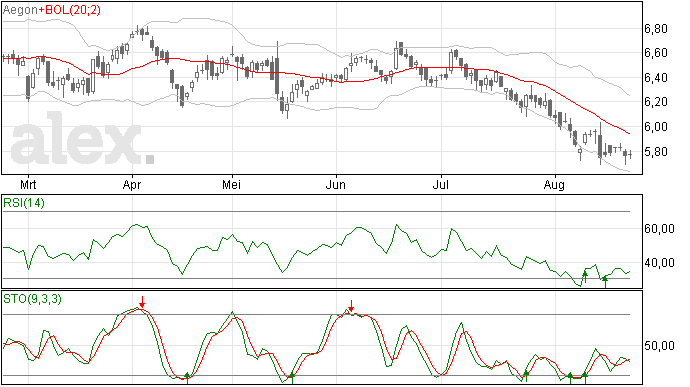Select the 50,00 stochastic axis value
Screen dimensions: 690x387
[659, 346]
